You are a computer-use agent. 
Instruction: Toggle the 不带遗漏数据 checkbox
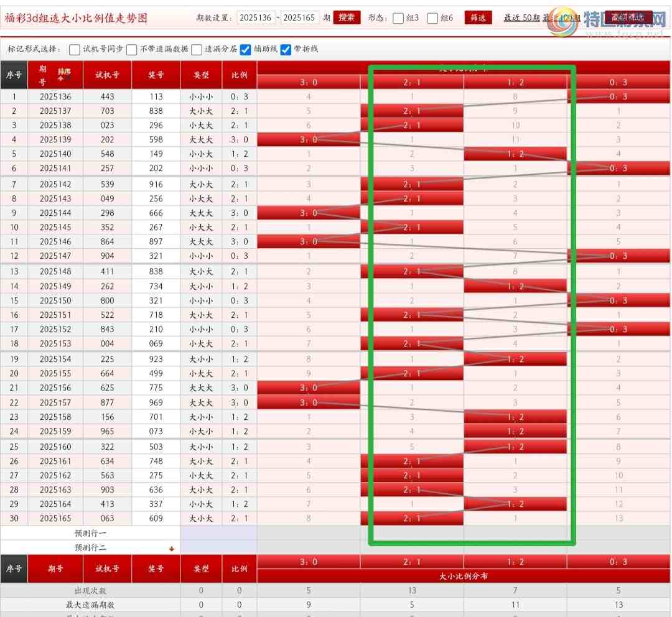click(132, 50)
